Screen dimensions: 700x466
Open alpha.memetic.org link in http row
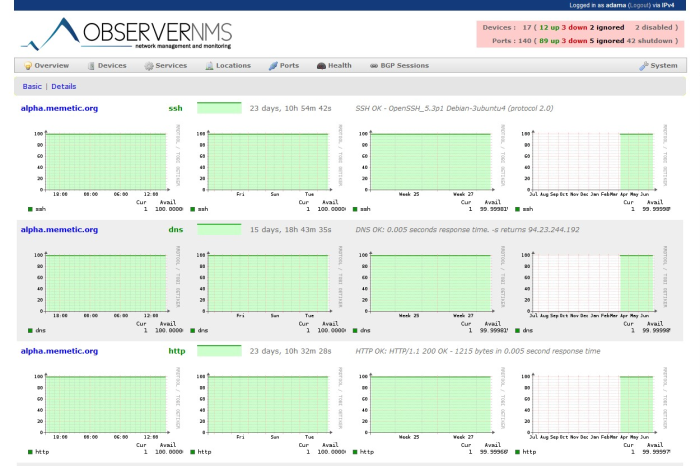[59, 351]
